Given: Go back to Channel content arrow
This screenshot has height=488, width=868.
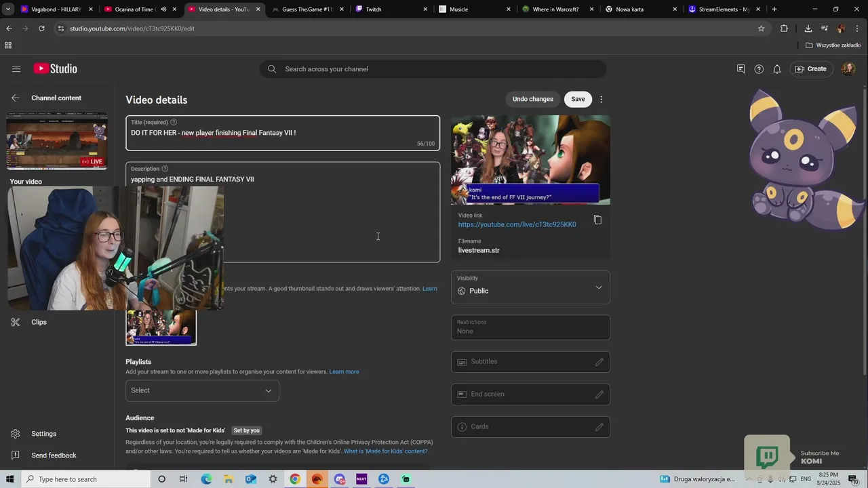Looking at the screenshot, I should (x=16, y=98).
